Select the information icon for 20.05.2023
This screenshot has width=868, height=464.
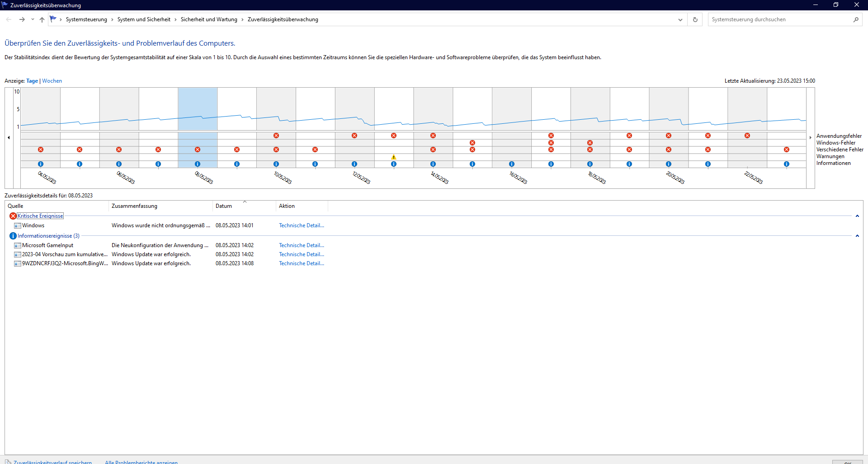click(669, 164)
